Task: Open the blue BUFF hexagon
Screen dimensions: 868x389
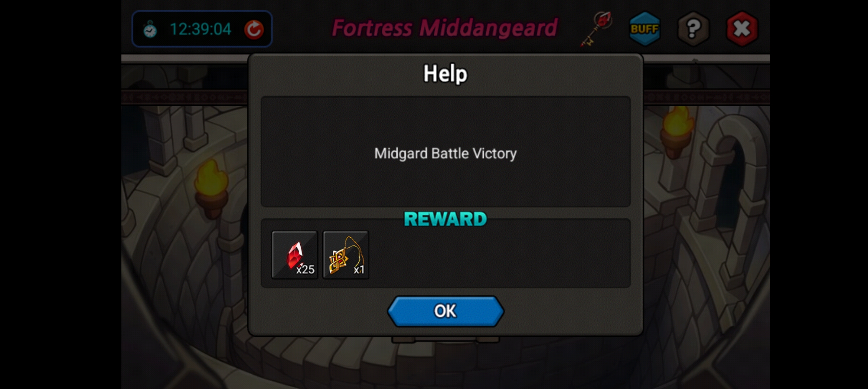Action: (x=645, y=28)
